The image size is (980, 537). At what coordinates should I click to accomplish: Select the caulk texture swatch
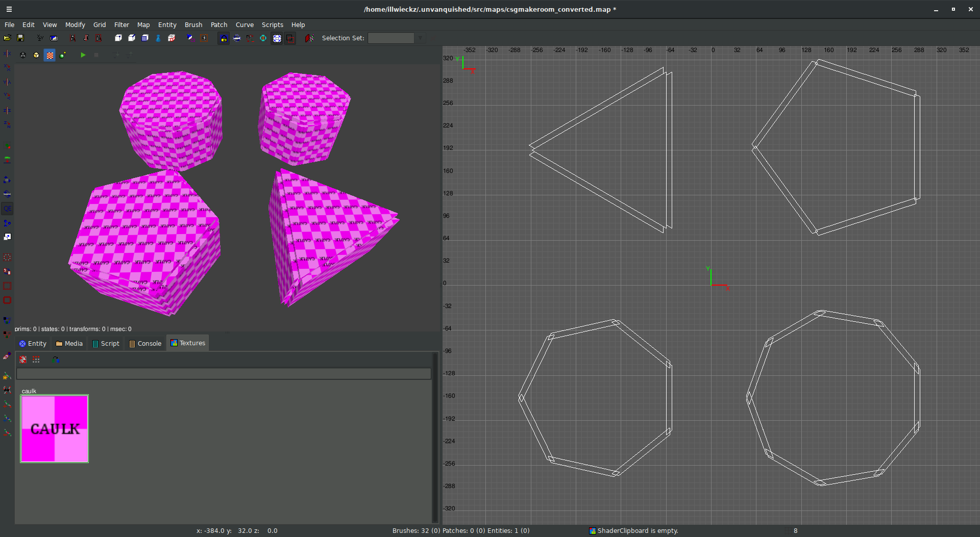(55, 428)
